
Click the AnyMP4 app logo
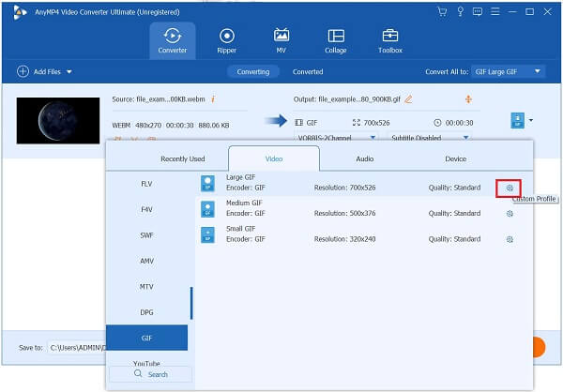pos(20,12)
